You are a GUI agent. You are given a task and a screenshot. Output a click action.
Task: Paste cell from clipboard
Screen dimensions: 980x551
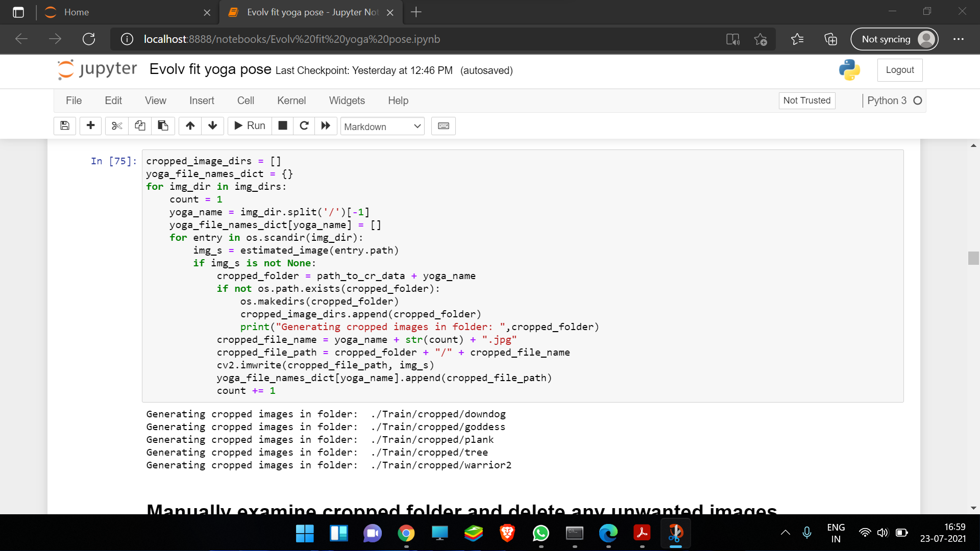pyautogui.click(x=163, y=126)
